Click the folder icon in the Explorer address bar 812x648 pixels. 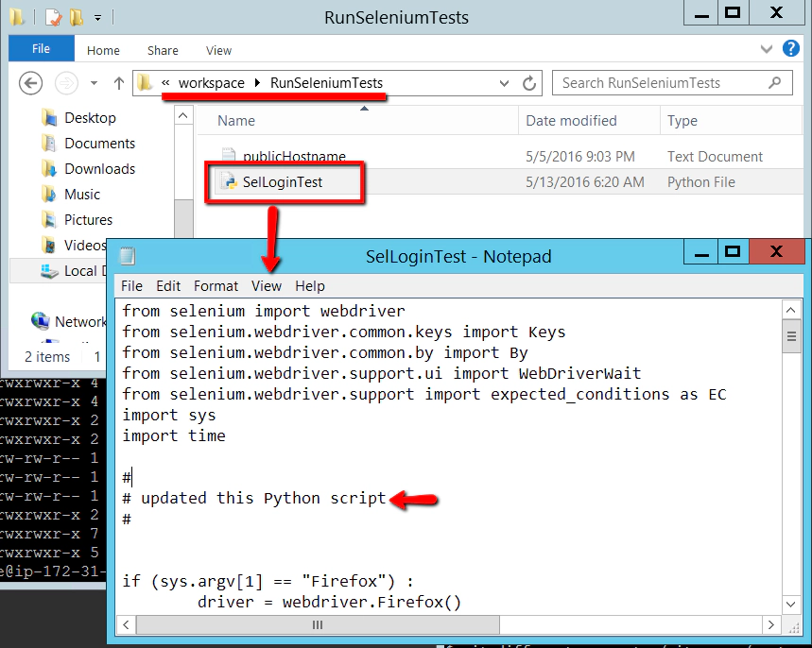tap(145, 83)
